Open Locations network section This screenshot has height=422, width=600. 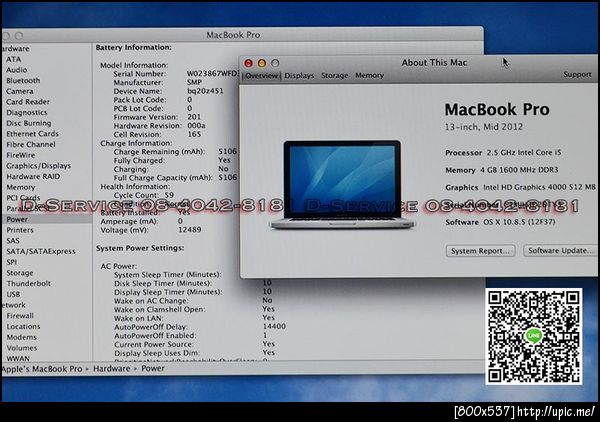pos(23,326)
